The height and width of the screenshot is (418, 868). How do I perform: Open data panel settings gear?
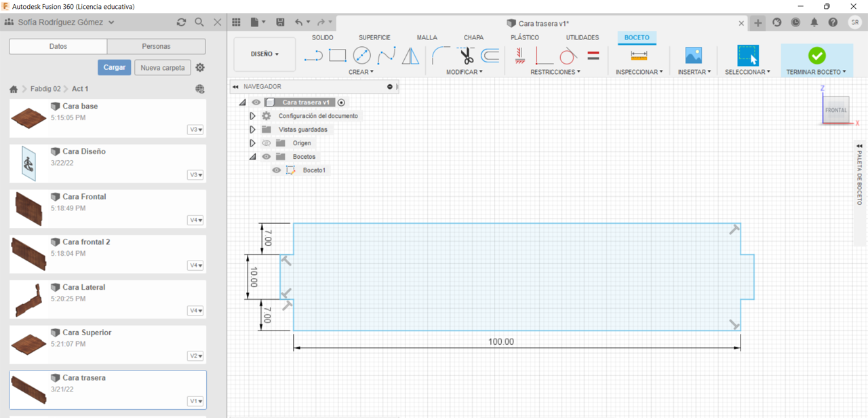pos(200,68)
